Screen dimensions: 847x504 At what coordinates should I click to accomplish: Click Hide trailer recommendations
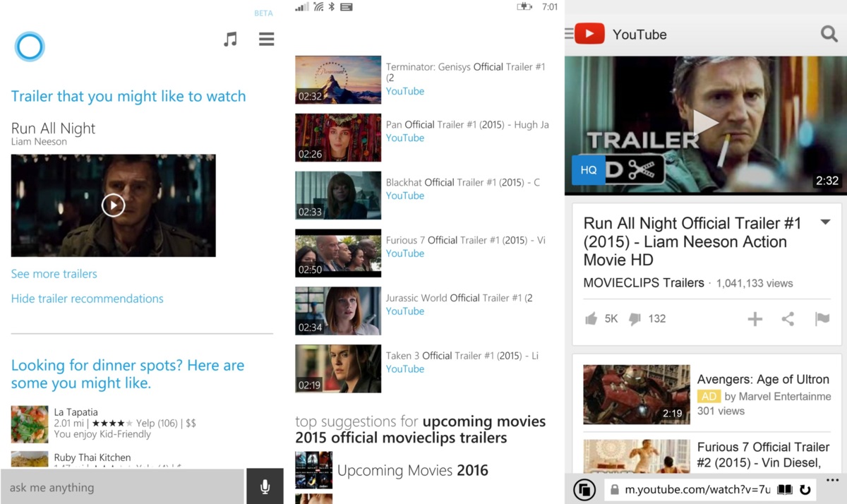(88, 299)
